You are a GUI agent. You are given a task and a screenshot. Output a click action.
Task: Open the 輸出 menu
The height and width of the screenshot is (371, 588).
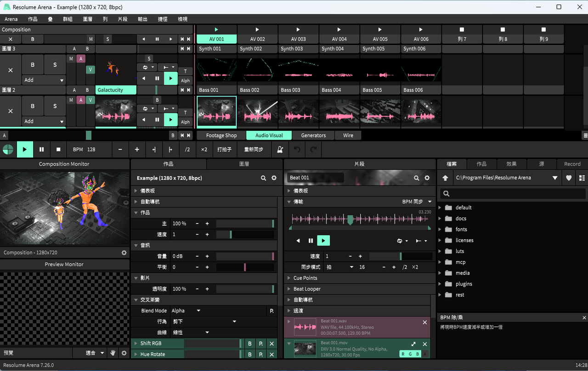pos(142,19)
